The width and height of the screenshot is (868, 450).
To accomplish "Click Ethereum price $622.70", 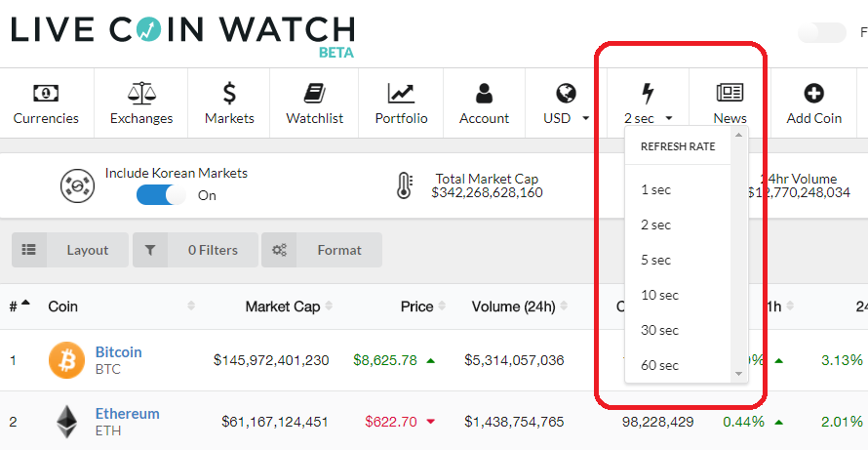I will (391, 422).
